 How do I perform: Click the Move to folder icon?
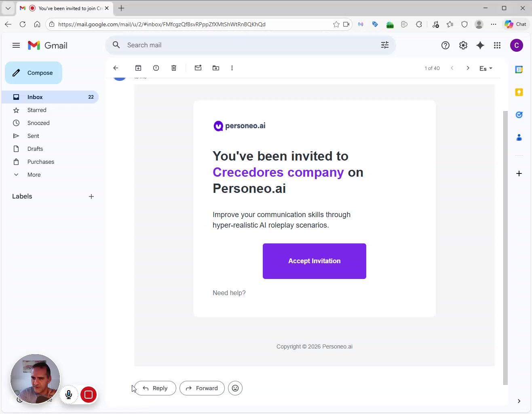pyautogui.click(x=216, y=68)
